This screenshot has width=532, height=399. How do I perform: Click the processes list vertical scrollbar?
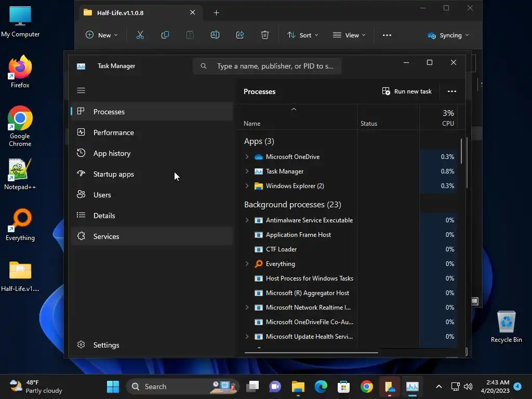[x=461, y=152]
